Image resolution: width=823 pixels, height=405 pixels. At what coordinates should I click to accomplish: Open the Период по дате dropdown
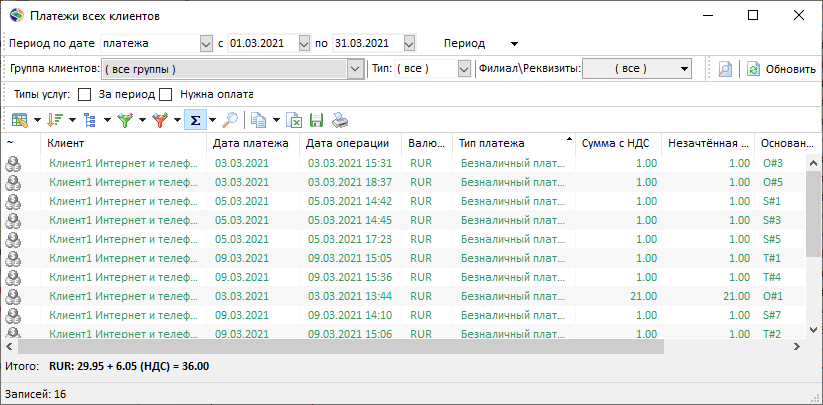tap(206, 44)
